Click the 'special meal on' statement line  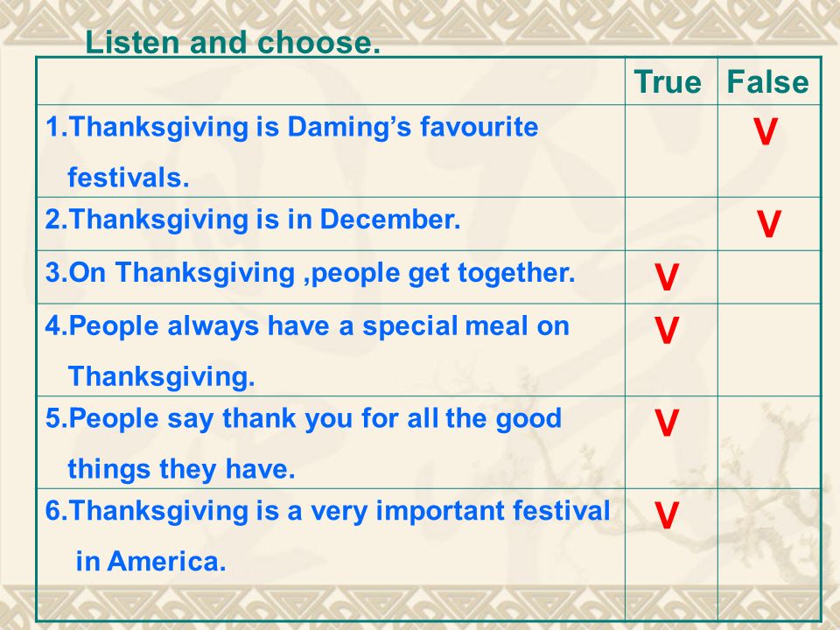(307, 326)
